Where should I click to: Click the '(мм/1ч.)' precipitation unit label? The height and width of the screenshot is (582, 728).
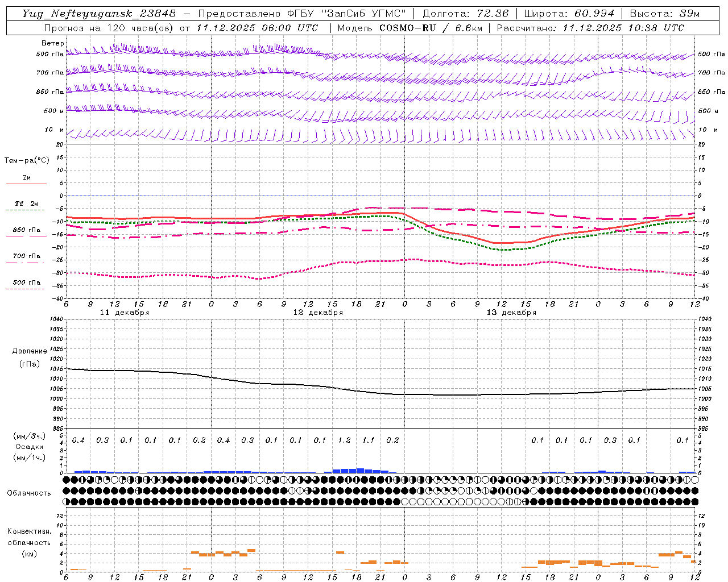pyautogui.click(x=30, y=458)
